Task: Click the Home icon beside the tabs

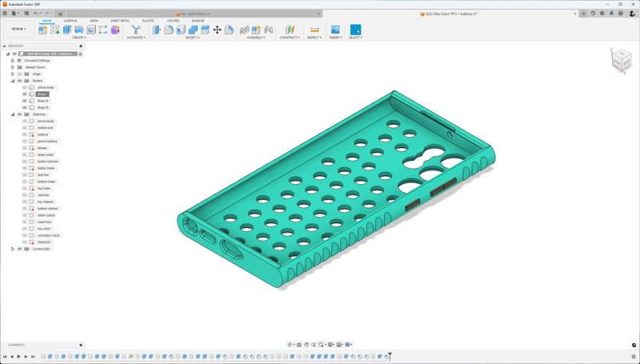Action: click(x=60, y=14)
